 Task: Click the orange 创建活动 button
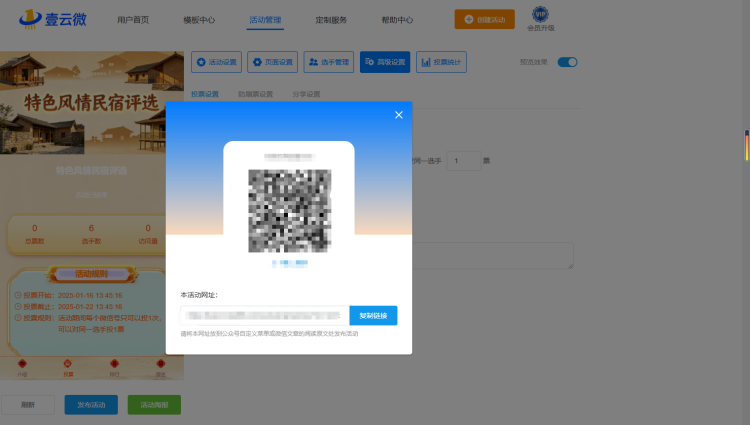(x=485, y=19)
